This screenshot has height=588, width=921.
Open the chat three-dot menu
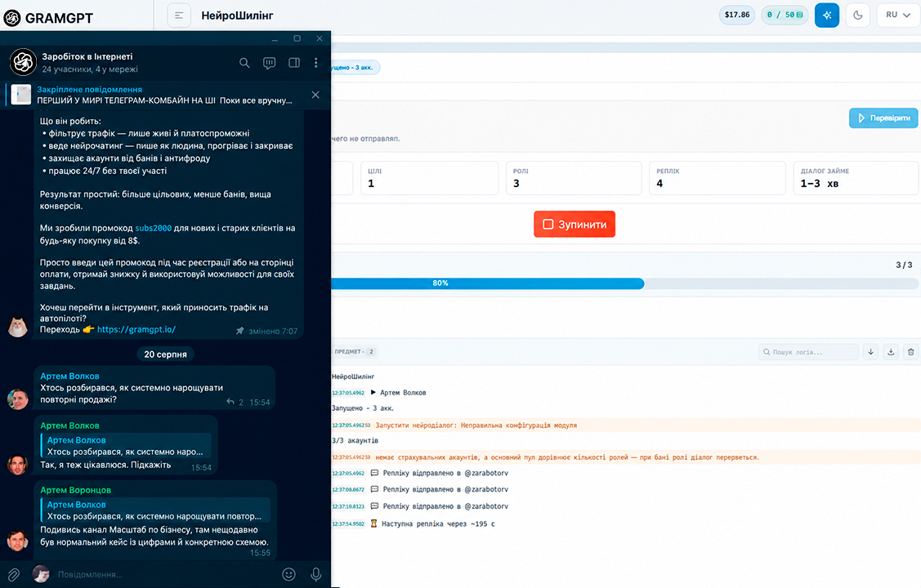coord(316,63)
